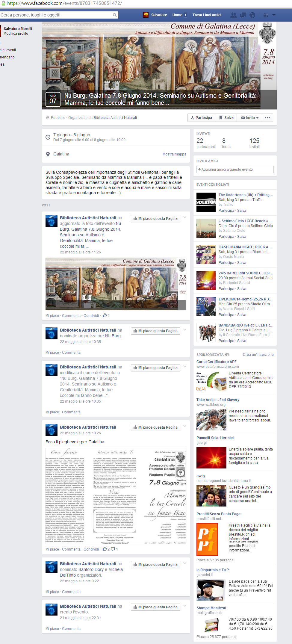The image size is (292, 644).
Task: Open organizer link Biblioteca Autistici Naturali under cover
Action: [x=115, y=118]
